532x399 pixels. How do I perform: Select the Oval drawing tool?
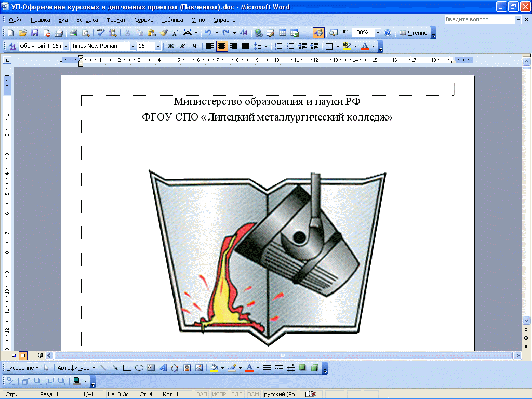(139, 368)
